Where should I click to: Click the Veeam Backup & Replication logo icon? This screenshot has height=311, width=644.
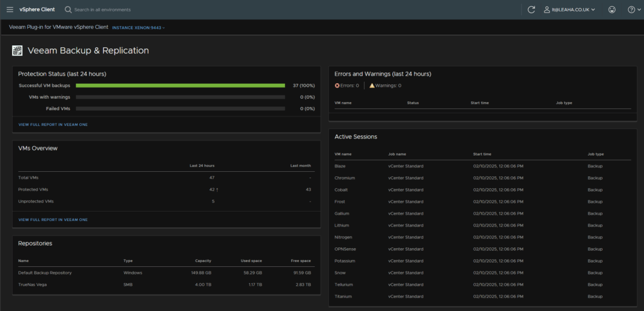pyautogui.click(x=17, y=50)
